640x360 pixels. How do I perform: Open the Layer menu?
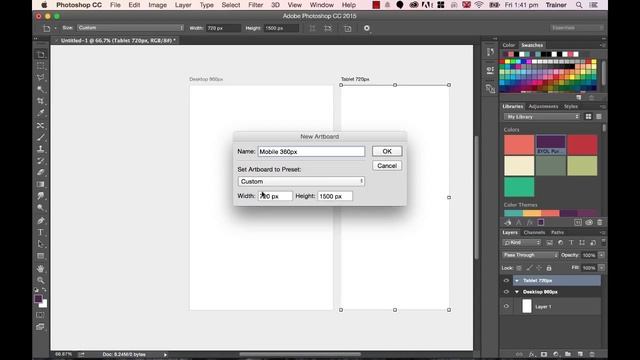click(183, 5)
